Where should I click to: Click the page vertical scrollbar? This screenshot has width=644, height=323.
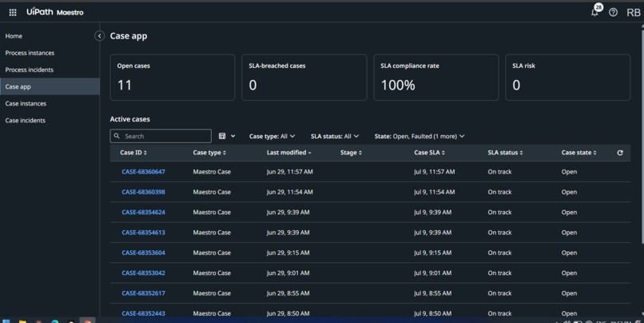[x=642, y=136]
